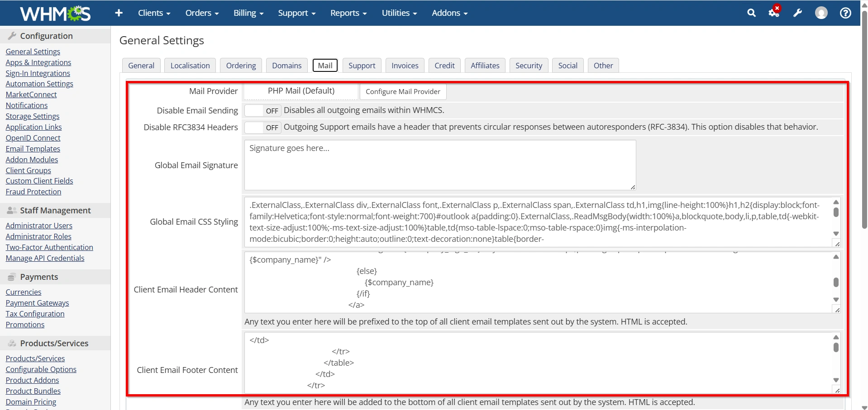Image resolution: width=868 pixels, height=410 pixels.
Task: Open the system health gears icon
Action: click(x=774, y=12)
